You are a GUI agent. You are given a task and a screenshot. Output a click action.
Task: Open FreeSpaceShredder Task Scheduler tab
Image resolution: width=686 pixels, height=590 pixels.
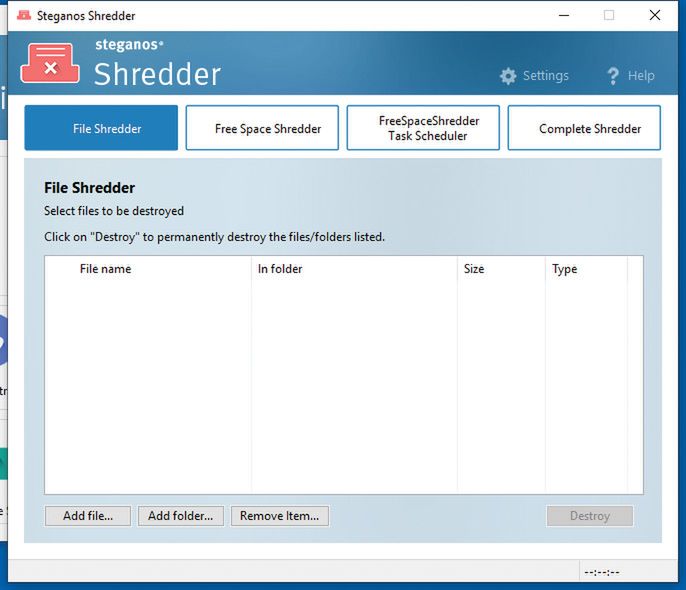423,128
